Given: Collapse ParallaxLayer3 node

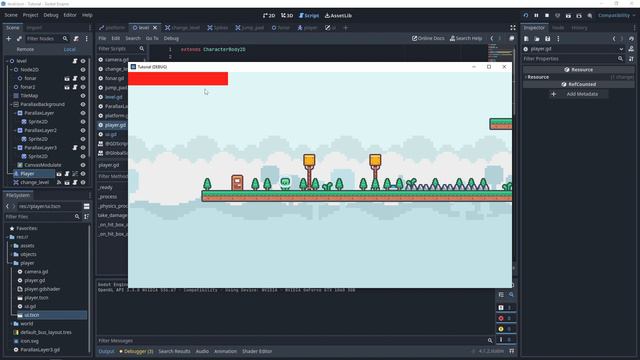Looking at the screenshot, I should pyautogui.click(x=16, y=148).
